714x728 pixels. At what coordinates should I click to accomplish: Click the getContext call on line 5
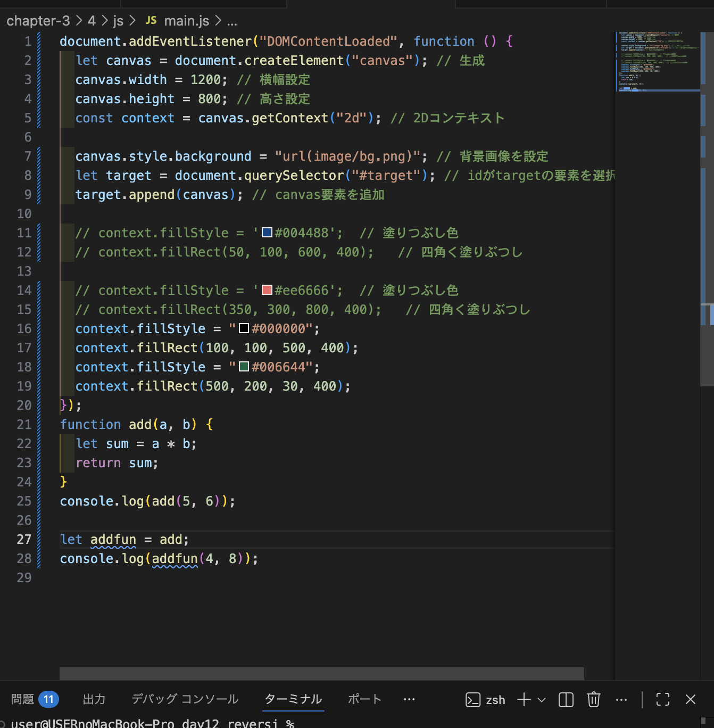[x=290, y=118]
